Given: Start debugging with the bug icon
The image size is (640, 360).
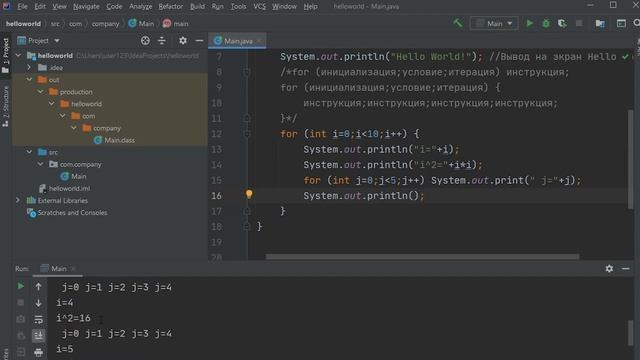Looking at the screenshot, I should coord(546,24).
